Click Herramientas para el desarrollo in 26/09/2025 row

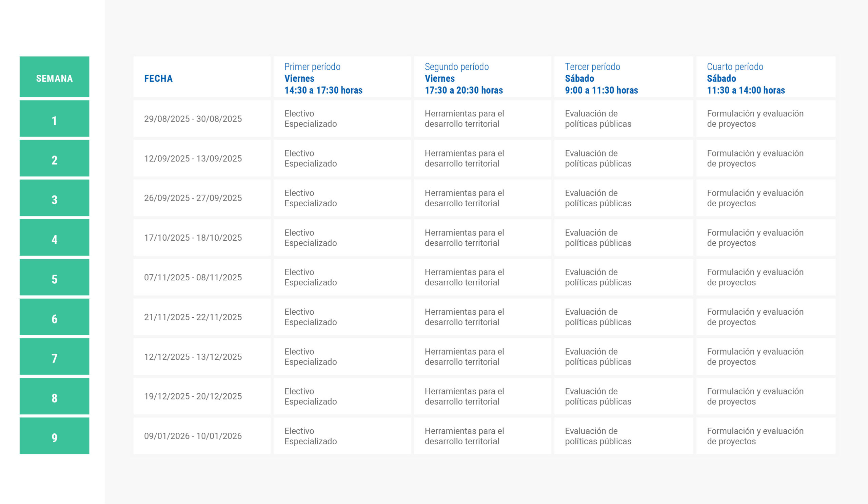coord(482,198)
